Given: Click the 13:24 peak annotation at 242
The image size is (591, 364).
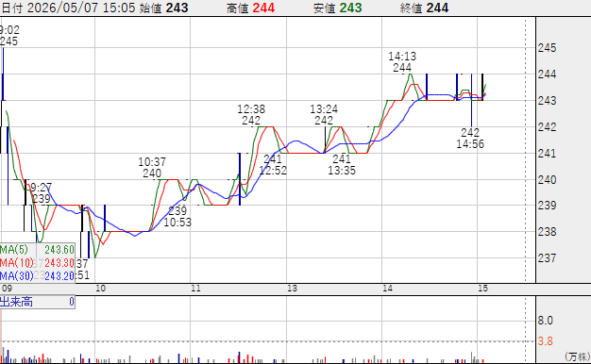Looking at the screenshot, I should 324,114.
